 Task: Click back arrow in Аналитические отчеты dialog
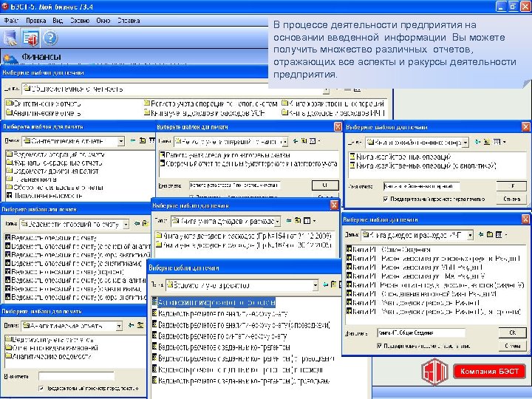[x=131, y=325]
